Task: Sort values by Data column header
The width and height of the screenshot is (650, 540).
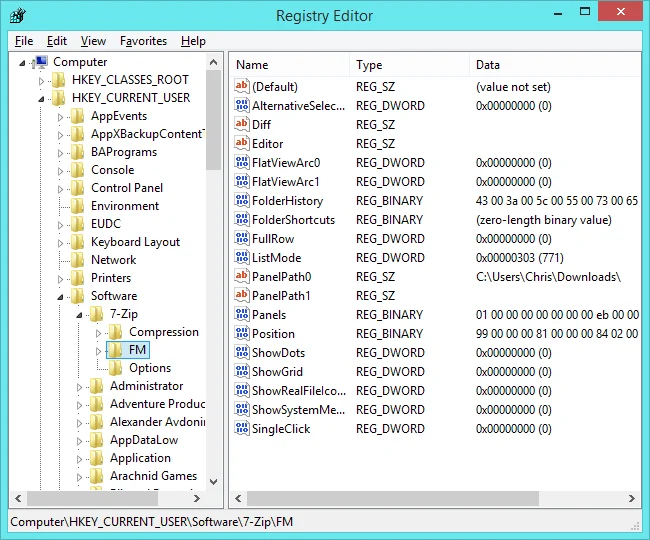Action: 555,65
